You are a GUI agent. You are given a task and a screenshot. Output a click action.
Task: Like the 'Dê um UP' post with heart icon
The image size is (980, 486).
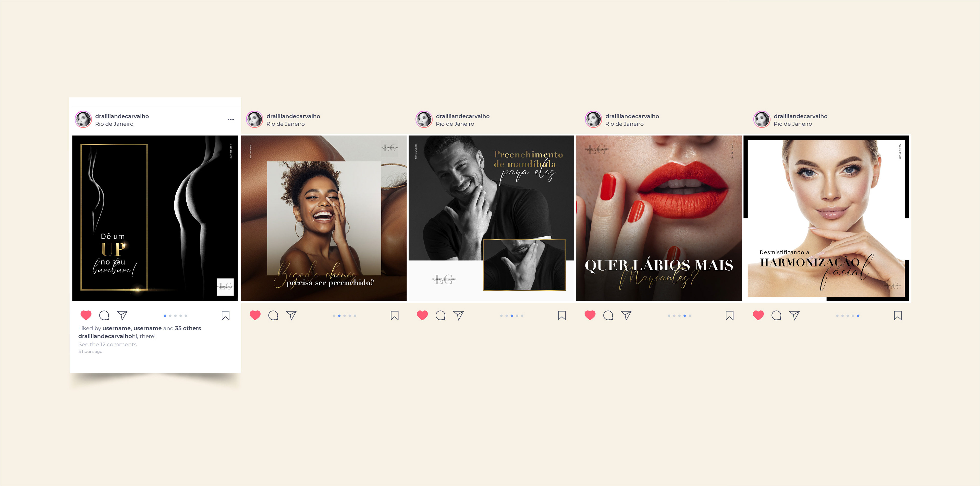pyautogui.click(x=86, y=315)
